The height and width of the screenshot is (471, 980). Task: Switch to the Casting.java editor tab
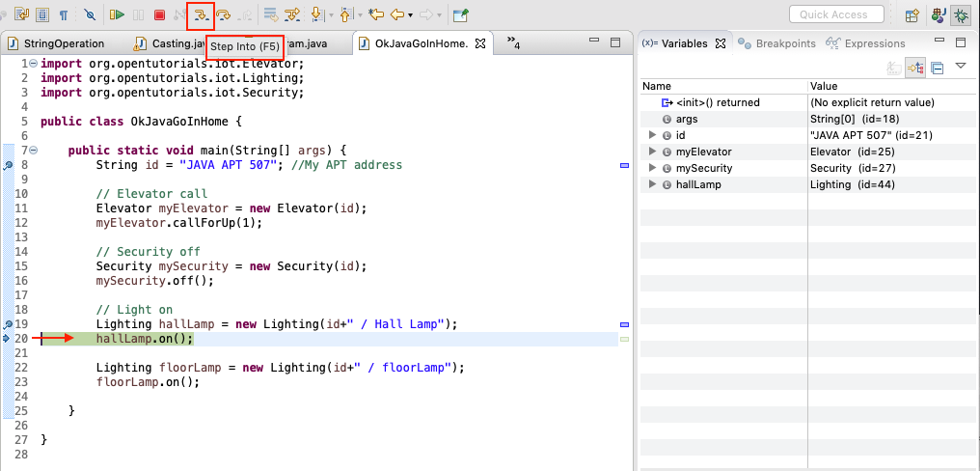click(x=170, y=43)
